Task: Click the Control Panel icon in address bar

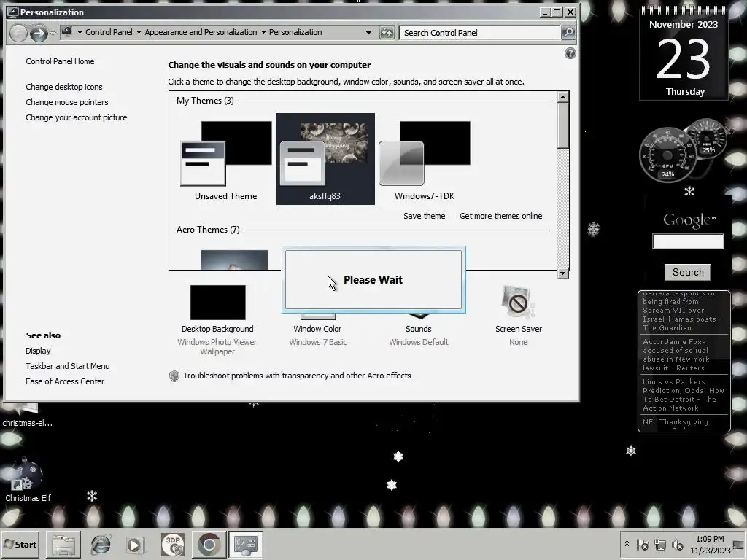Action: tap(66, 32)
